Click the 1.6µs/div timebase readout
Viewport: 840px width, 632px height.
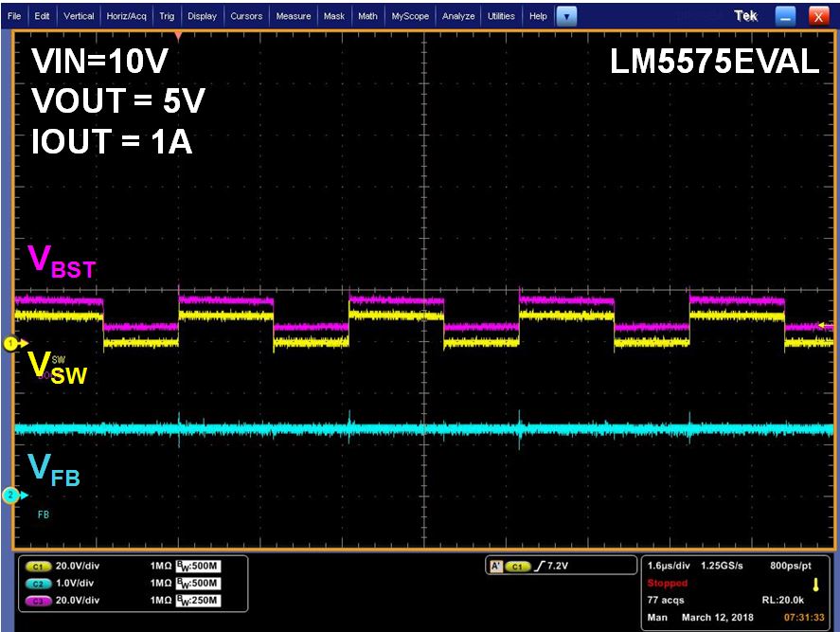point(669,566)
